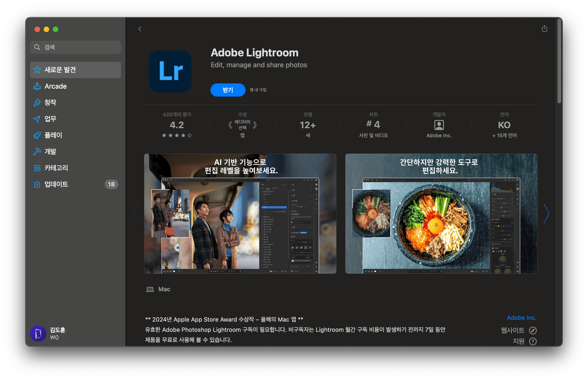
Task: Open the share icon menu
Action: click(x=545, y=28)
